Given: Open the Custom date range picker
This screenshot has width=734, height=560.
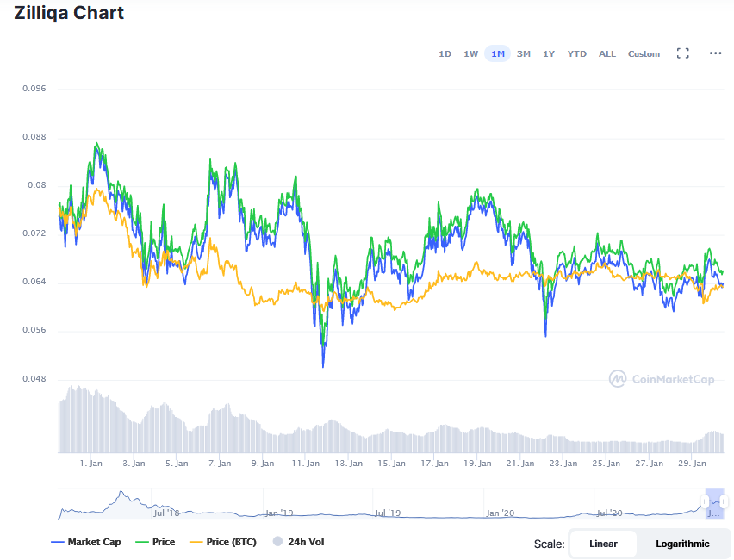Looking at the screenshot, I should (644, 53).
